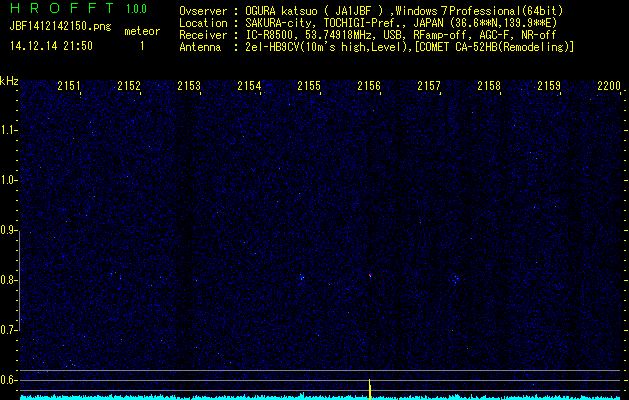Image resolution: width=629 pixels, height=400 pixels.
Task: Click the 2152 time tick label
Action: click(129, 86)
